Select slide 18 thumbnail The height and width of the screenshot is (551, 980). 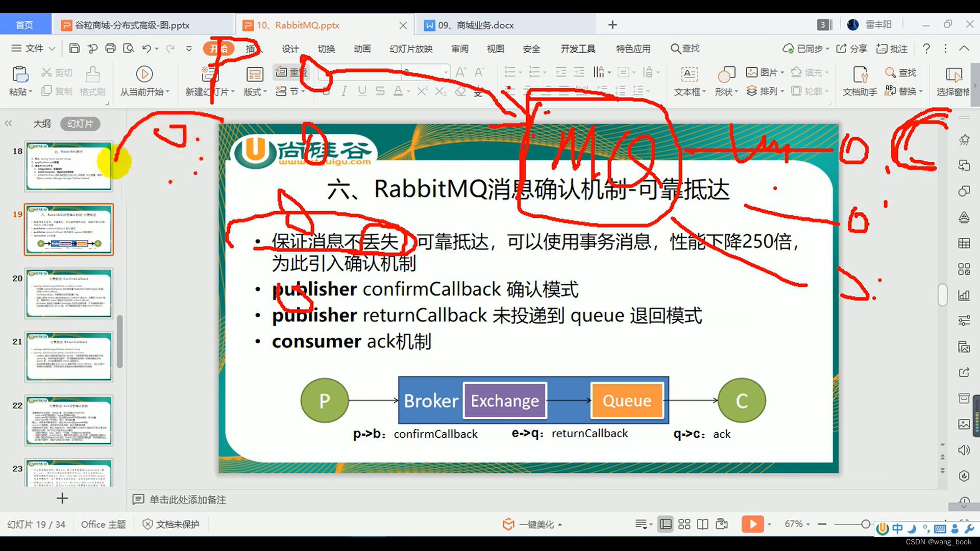(69, 167)
